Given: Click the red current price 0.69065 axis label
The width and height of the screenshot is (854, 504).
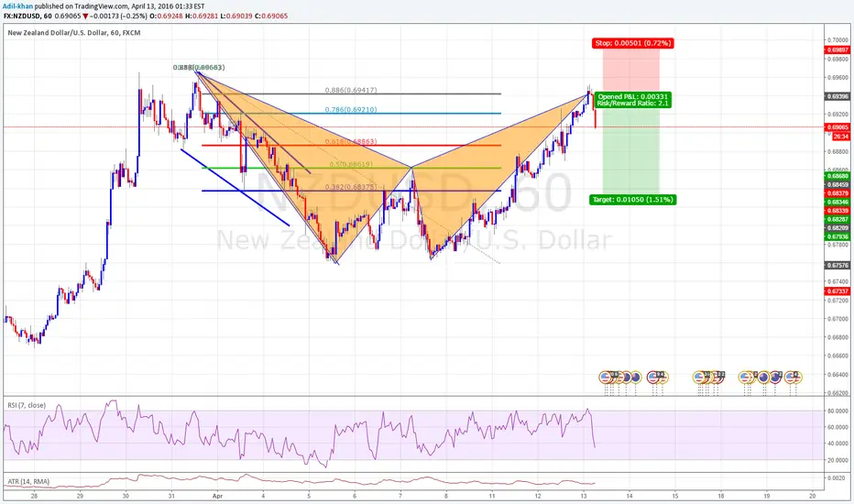Looking at the screenshot, I should tap(838, 127).
